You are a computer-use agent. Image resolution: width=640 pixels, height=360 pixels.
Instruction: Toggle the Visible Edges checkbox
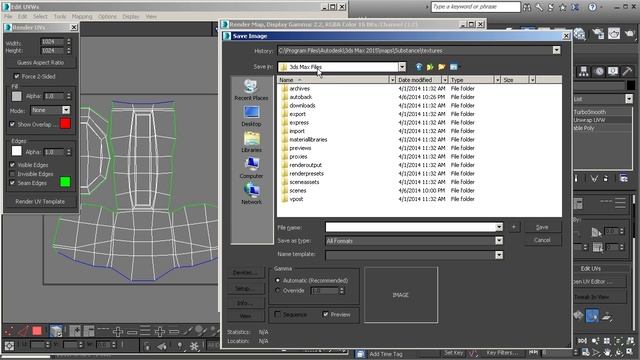click(x=12, y=164)
